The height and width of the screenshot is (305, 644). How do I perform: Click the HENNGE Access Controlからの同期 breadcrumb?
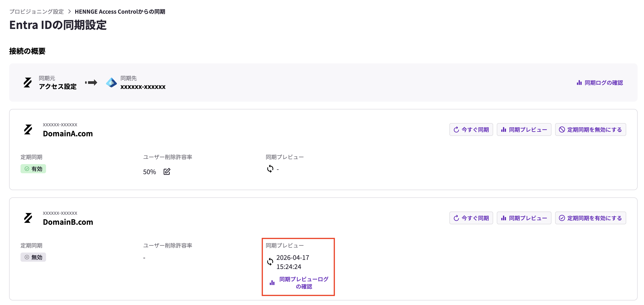[x=120, y=11]
